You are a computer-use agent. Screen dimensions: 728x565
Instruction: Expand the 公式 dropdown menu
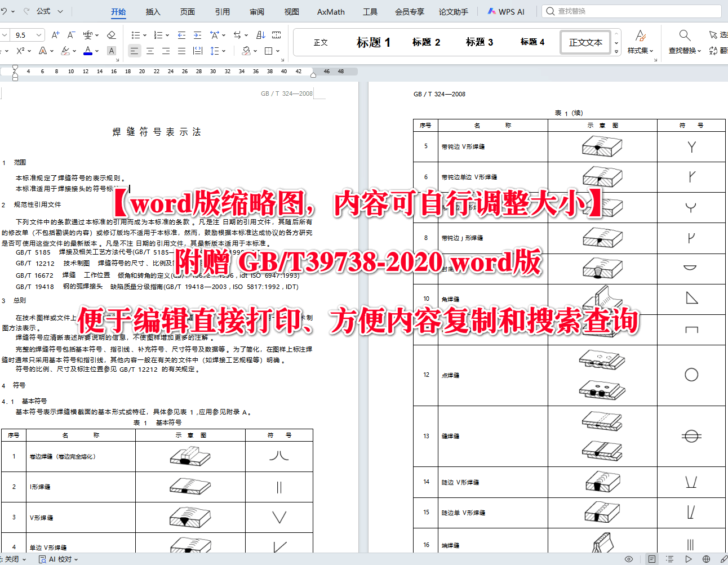(60, 11)
